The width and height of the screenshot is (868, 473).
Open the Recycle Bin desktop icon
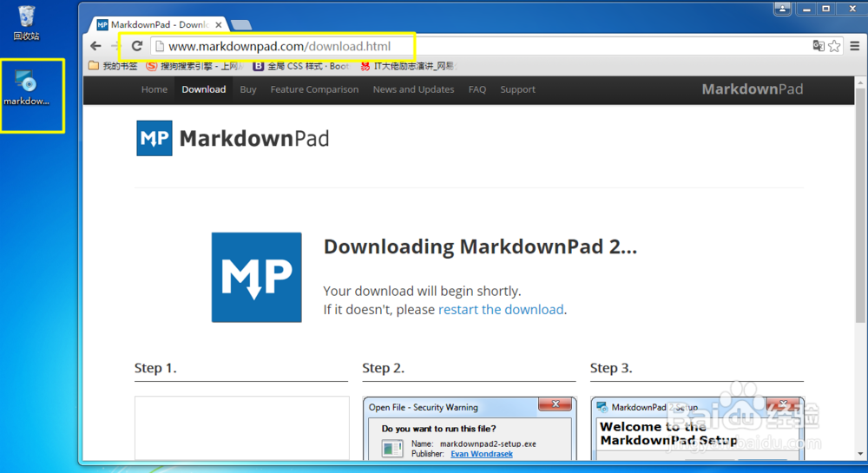pyautogui.click(x=26, y=22)
